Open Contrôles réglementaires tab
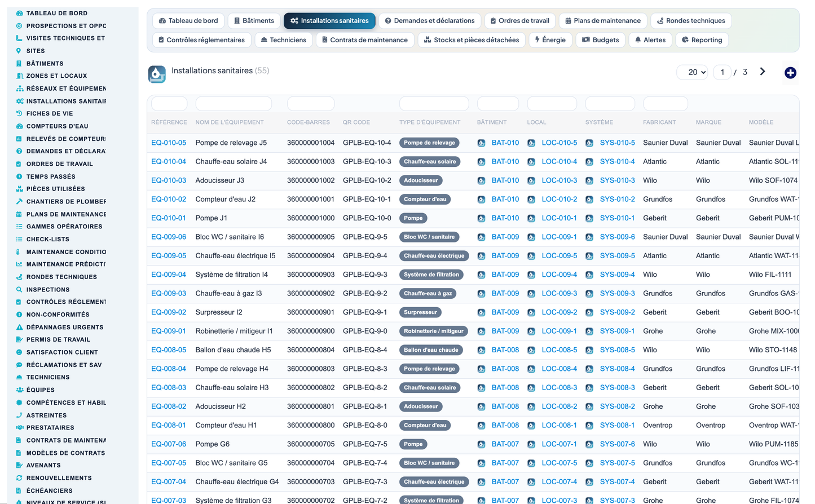Image resolution: width=815 pixels, height=504 pixels. click(201, 40)
